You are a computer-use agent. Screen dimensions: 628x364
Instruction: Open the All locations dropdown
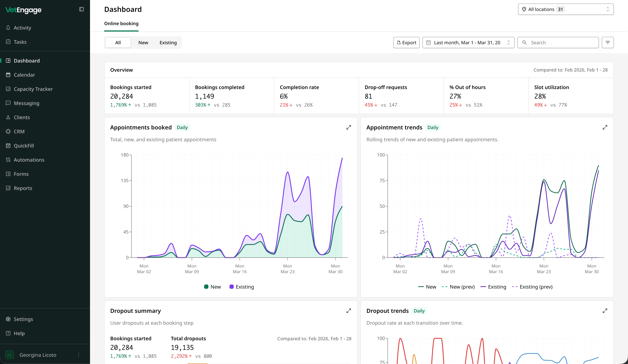click(566, 9)
